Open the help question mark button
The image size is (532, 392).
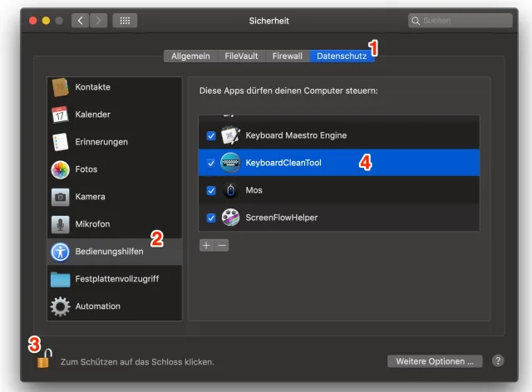click(498, 361)
